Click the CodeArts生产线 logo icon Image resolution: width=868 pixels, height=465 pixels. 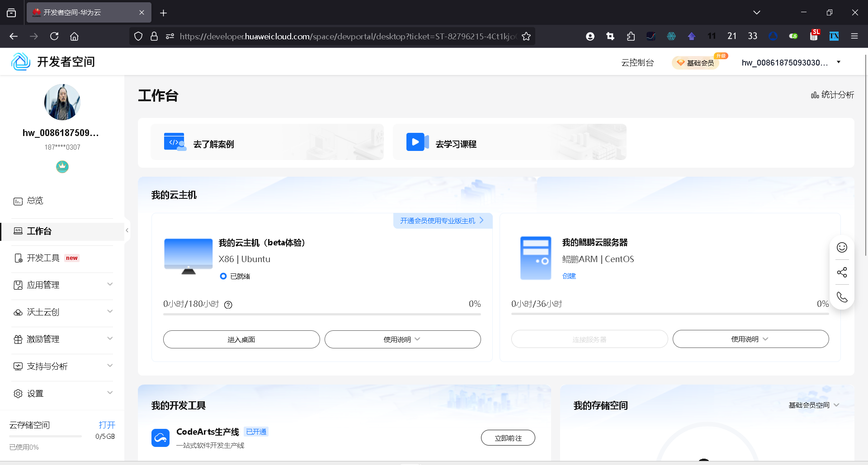[160, 437]
